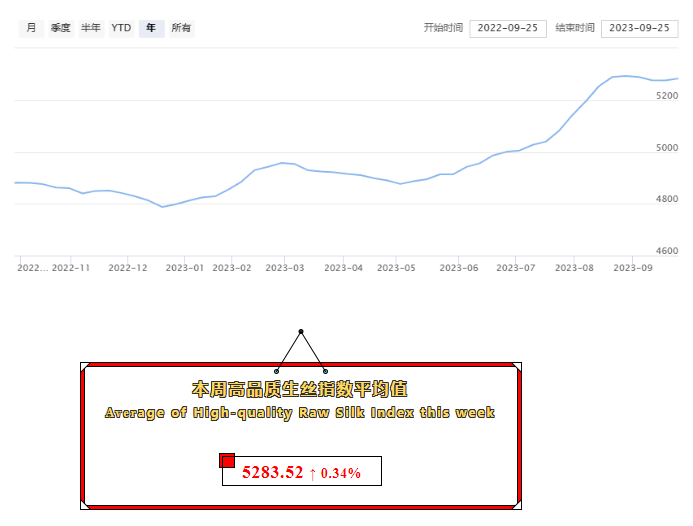
Task: Click the English subtitle about Raw Silk Index
Action: (x=300, y=413)
